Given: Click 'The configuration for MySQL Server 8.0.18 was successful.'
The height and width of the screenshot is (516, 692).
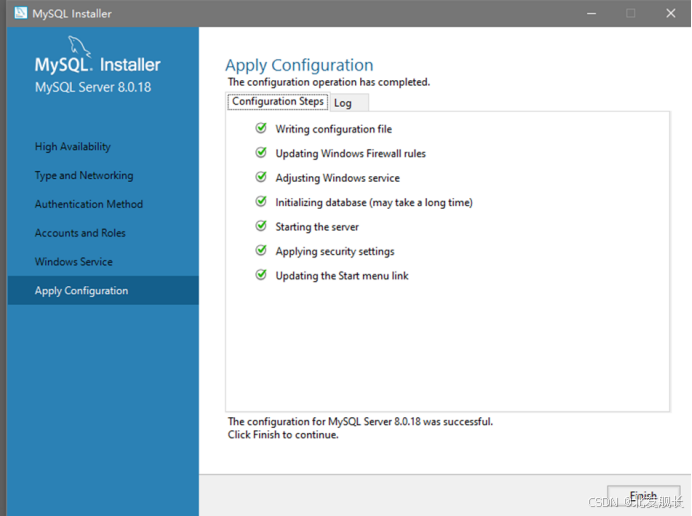Looking at the screenshot, I should [x=360, y=422].
